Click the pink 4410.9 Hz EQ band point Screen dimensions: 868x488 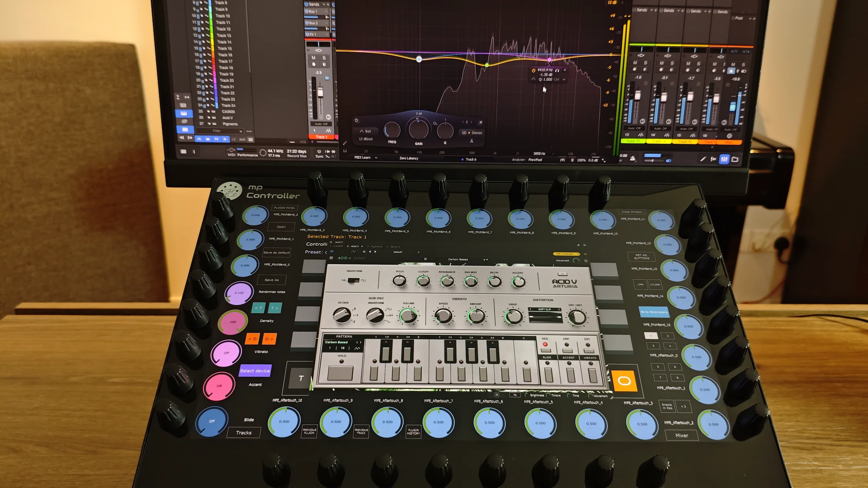[x=549, y=60]
